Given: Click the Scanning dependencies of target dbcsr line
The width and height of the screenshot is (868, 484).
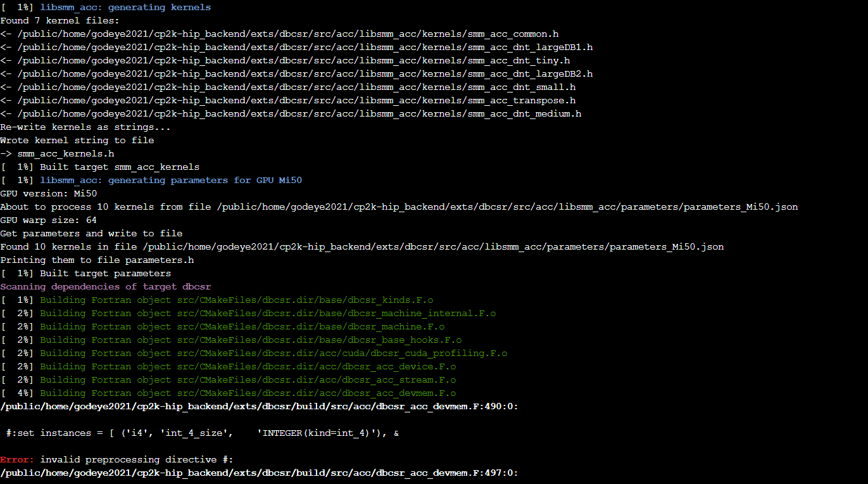Looking at the screenshot, I should 104,286.
